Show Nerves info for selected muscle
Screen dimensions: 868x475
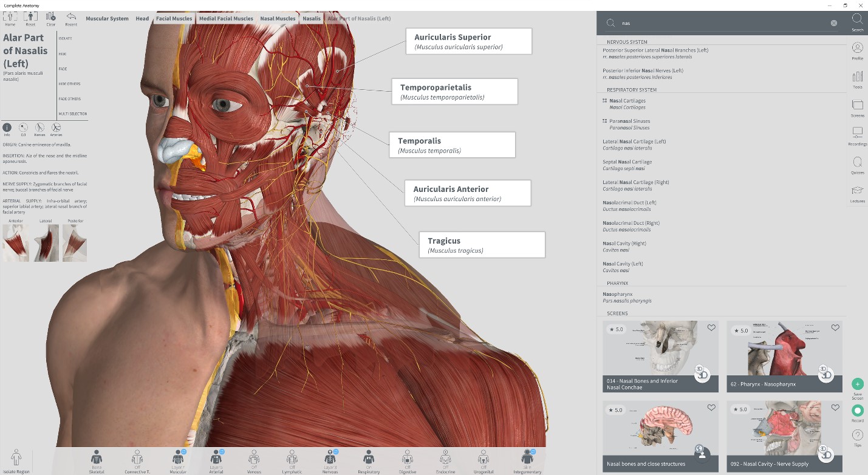(x=39, y=128)
